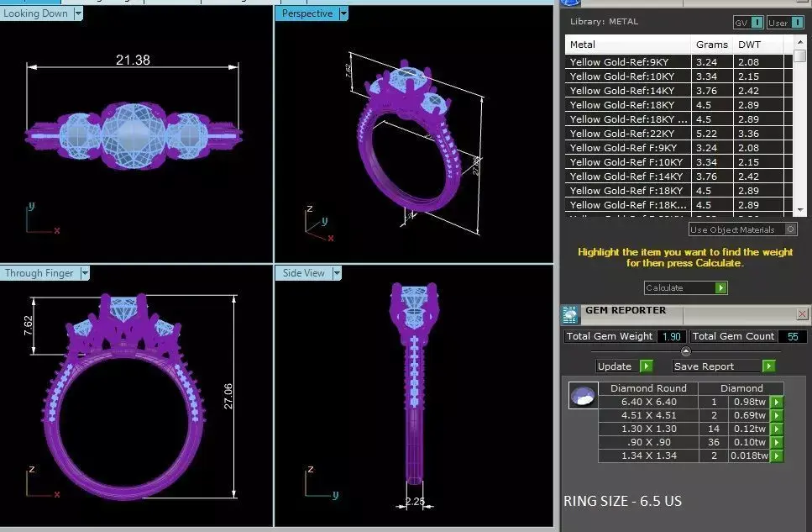The height and width of the screenshot is (532, 812).
Task: Click the metal list scrollbar down arrow
Action: tap(800, 210)
